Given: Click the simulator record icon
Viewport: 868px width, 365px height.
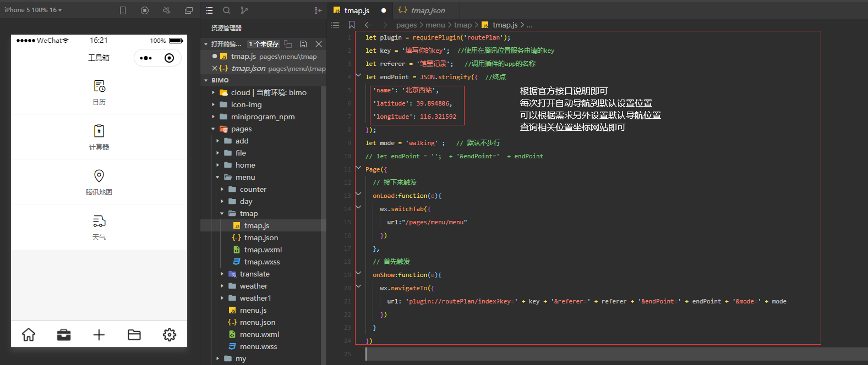Looking at the screenshot, I should click(145, 10).
